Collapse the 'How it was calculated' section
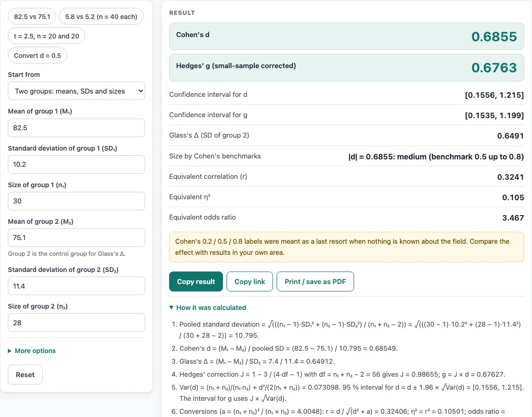Screen dimensions: 532x417 click(208, 307)
